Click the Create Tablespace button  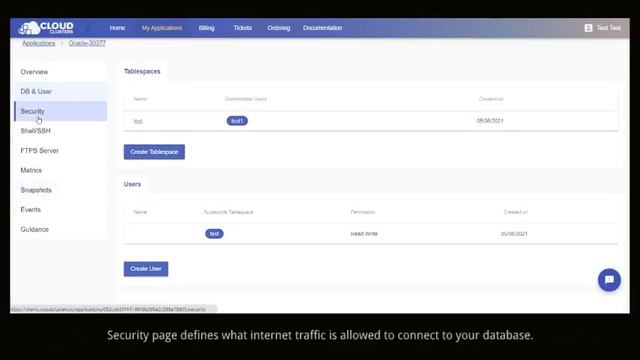point(154,152)
